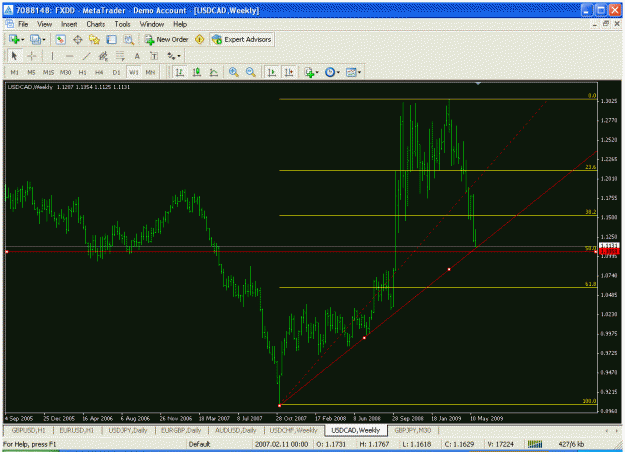Switch to MN monthly timeframe
Viewport: 625px width, 452px height.
click(x=150, y=72)
